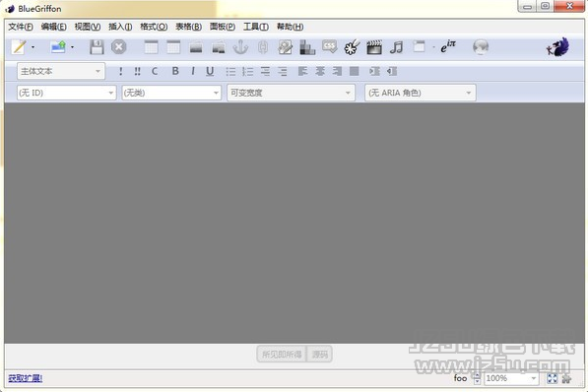Open the paragraph format dropdown 主体文本

point(61,71)
